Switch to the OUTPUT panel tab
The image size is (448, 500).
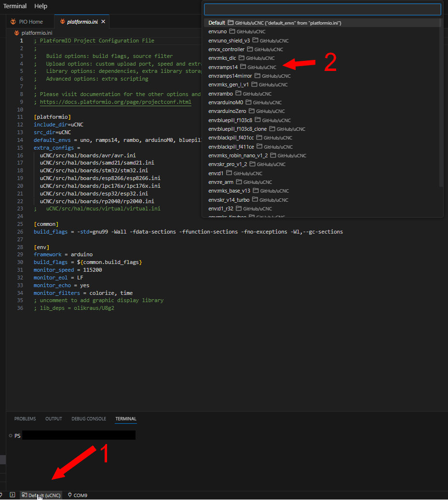coord(54,418)
